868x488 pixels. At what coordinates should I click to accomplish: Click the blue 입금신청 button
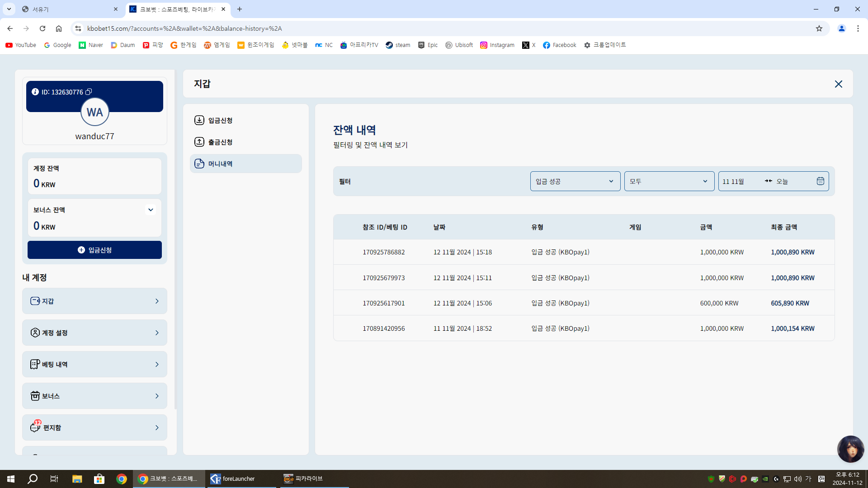(94, 250)
